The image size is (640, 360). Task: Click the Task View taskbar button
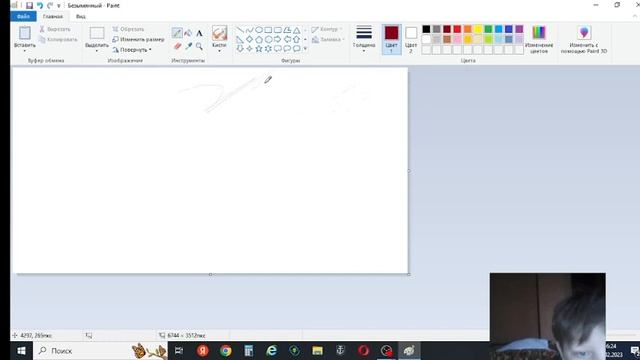pyautogui.click(x=179, y=351)
